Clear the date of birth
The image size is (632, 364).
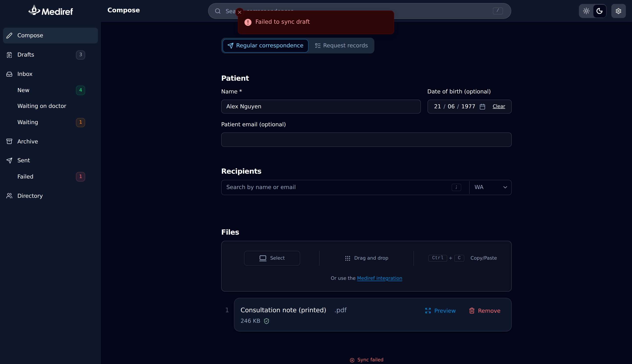pos(499,107)
